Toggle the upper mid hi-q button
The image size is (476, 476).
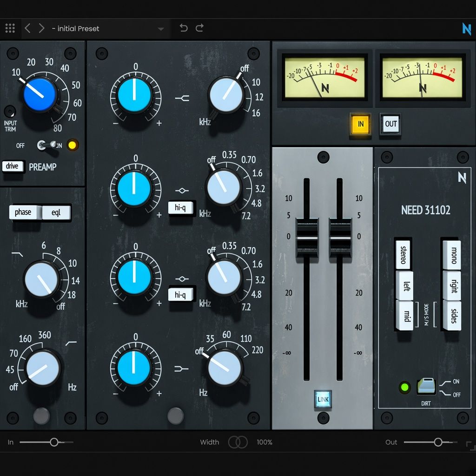[x=181, y=208]
